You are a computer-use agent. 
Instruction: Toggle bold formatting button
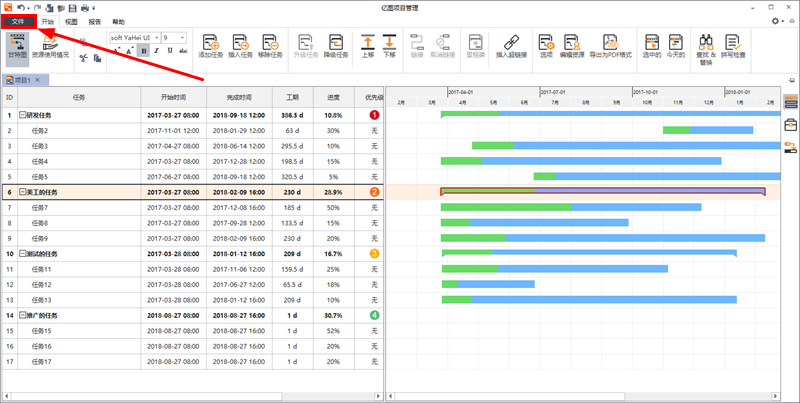click(143, 50)
